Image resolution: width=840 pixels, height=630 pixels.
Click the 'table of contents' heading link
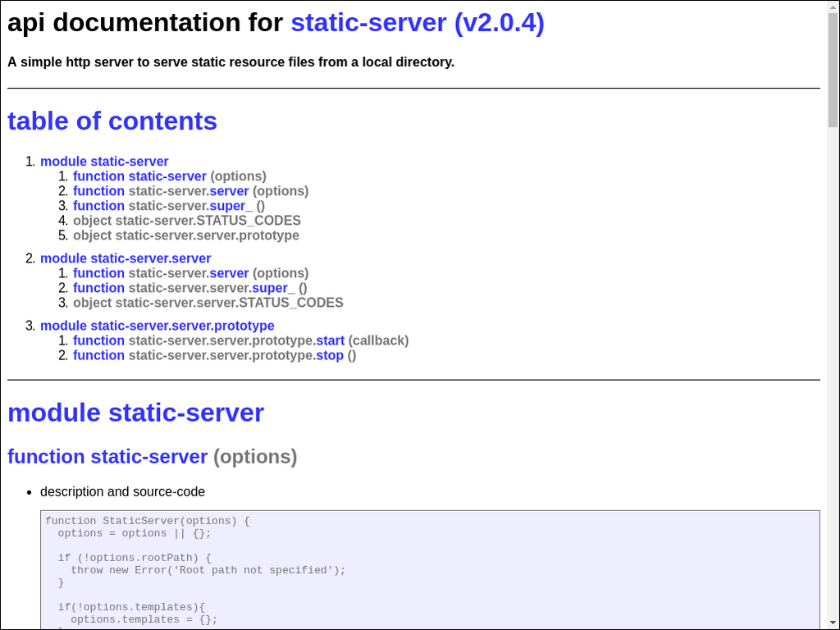(x=112, y=121)
